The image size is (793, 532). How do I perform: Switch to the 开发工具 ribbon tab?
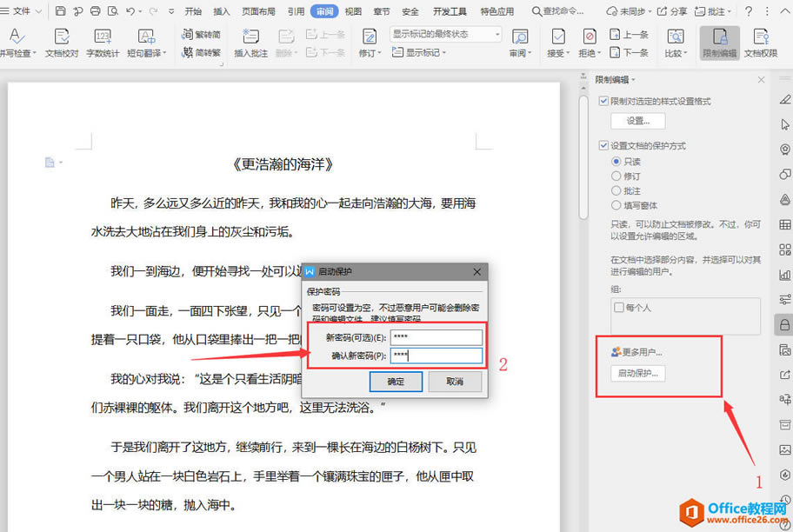450,11
